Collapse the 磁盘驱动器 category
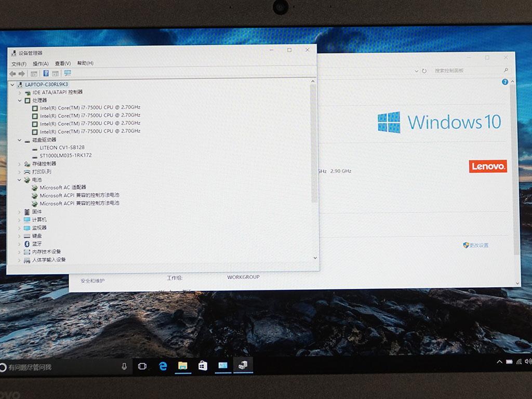The height and width of the screenshot is (399, 532). pos(20,140)
